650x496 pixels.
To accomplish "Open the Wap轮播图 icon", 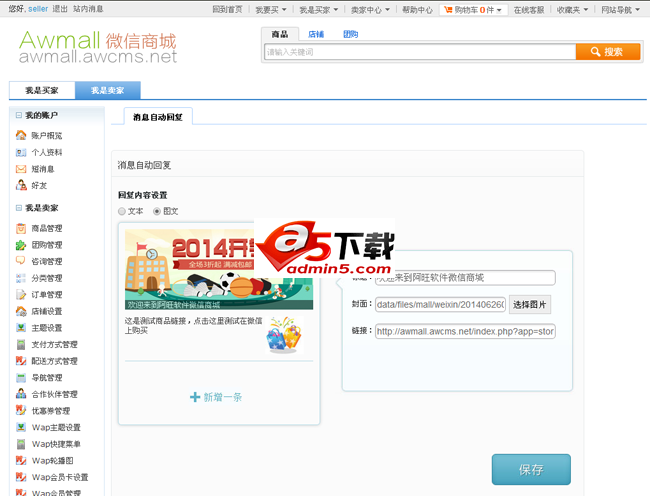I will (21, 460).
